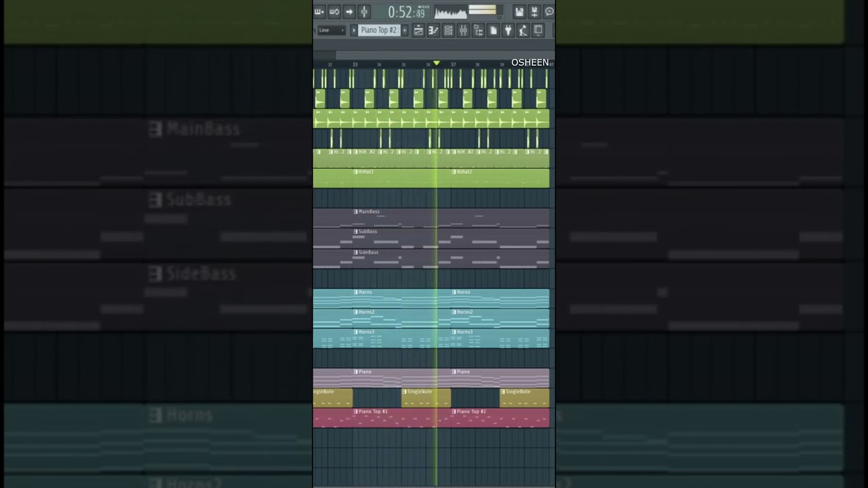Click the playlist horizontal scrollbar thumb

(x=445, y=56)
